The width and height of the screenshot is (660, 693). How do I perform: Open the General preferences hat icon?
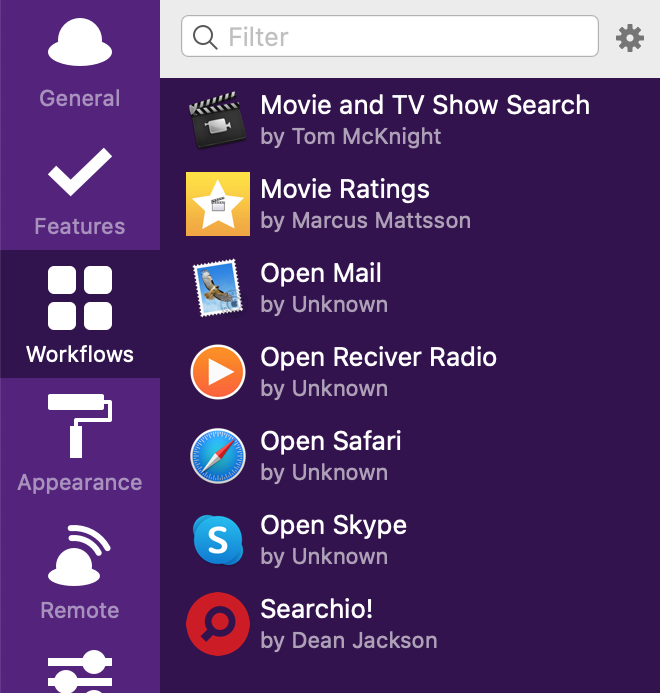[80, 42]
